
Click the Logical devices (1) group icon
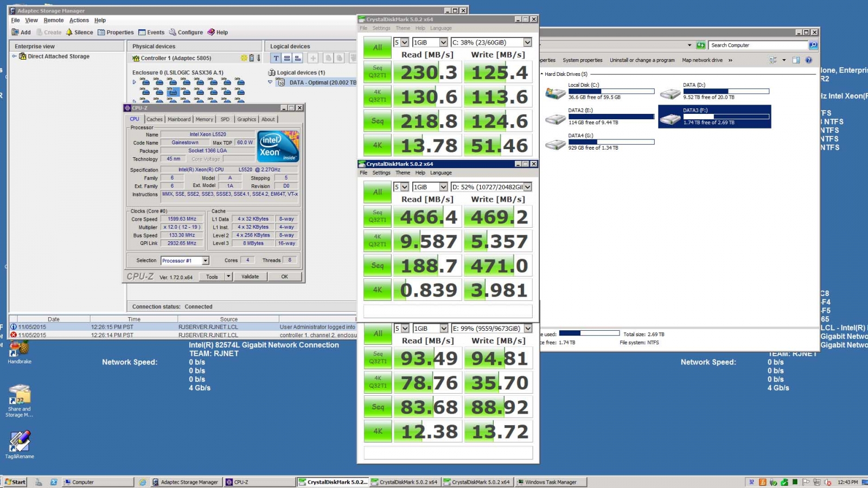[272, 73]
